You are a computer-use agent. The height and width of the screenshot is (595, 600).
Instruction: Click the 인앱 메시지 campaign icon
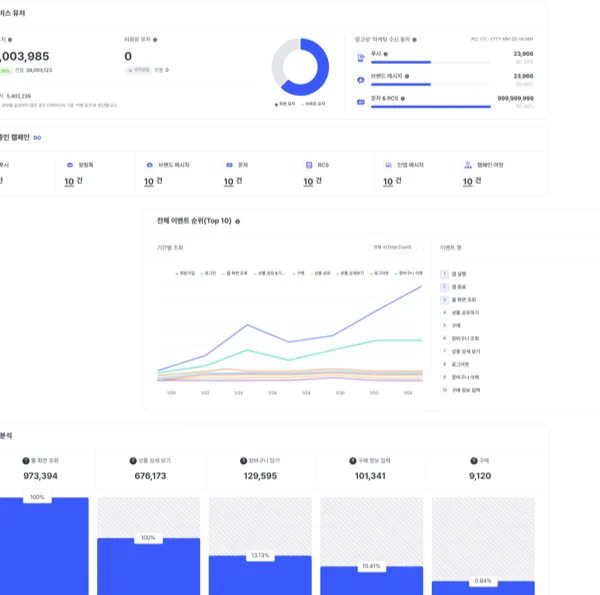[x=388, y=165]
